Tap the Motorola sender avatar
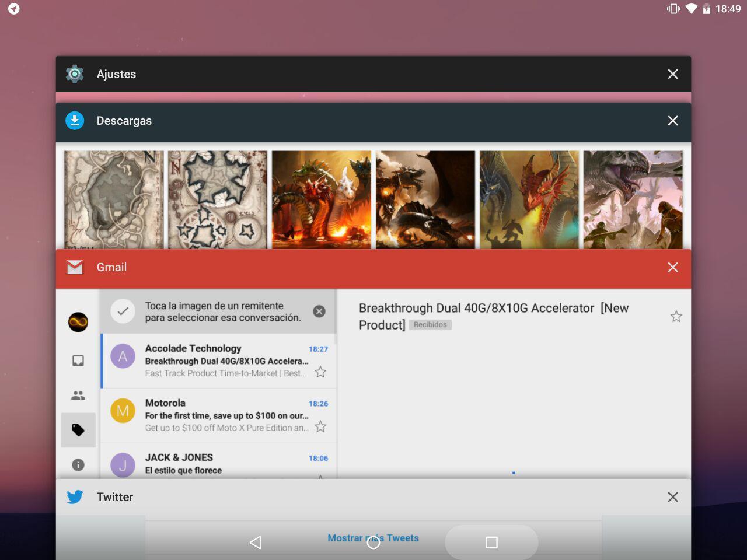The width and height of the screenshot is (747, 560). (123, 411)
